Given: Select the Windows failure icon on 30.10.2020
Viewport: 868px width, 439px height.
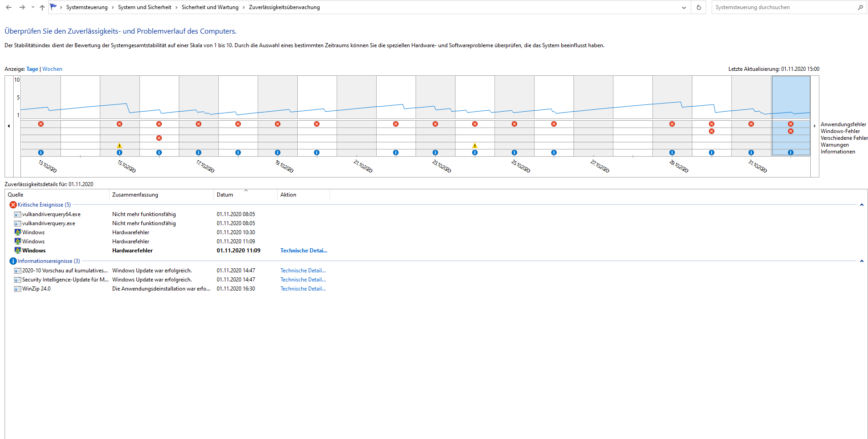Looking at the screenshot, I should (712, 131).
